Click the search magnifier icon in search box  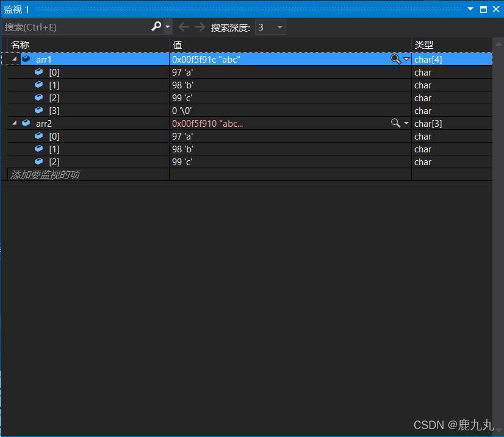156,26
